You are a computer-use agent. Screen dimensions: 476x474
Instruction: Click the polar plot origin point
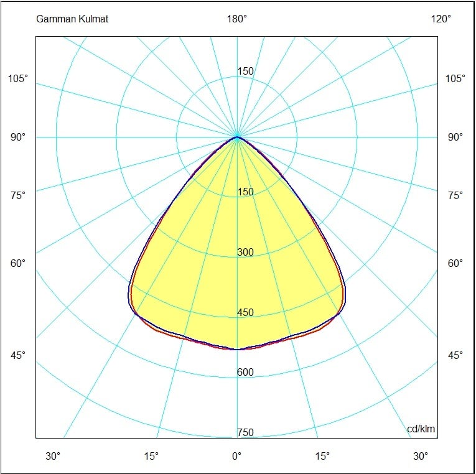tap(237, 137)
